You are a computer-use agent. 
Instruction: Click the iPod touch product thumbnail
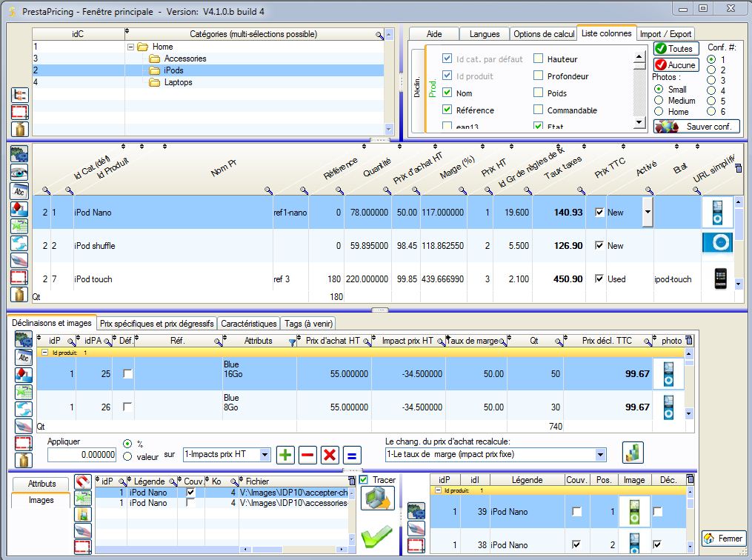point(720,279)
